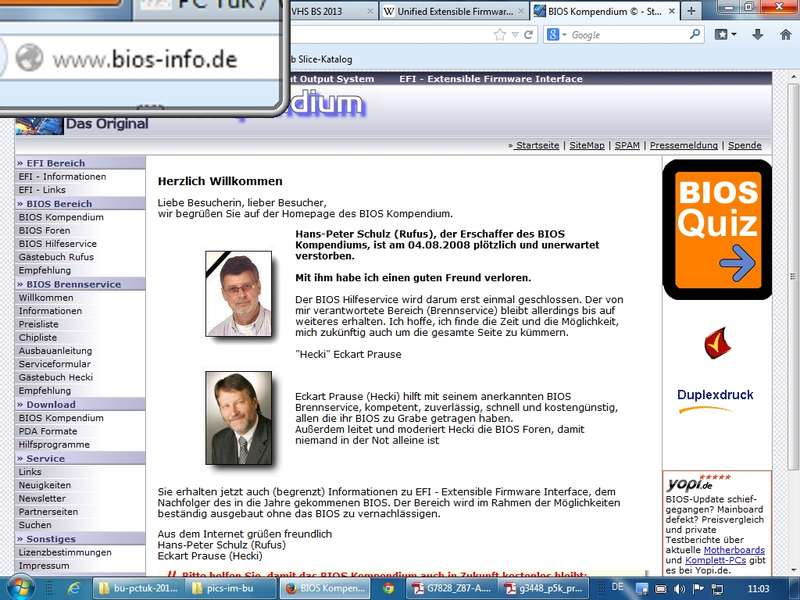
Task: Open g3448_p5k_pr PDF taskbar button
Action: [544, 588]
